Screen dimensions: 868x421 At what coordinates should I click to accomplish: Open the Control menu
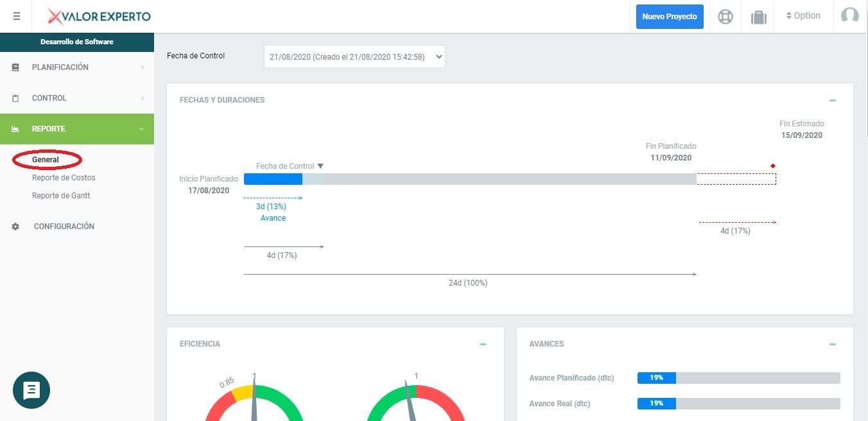click(77, 98)
